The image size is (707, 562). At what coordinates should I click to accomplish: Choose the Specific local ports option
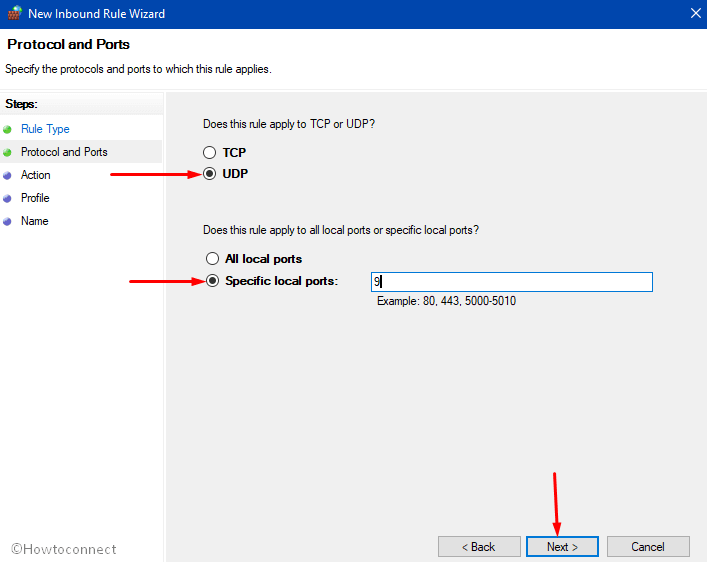click(212, 281)
